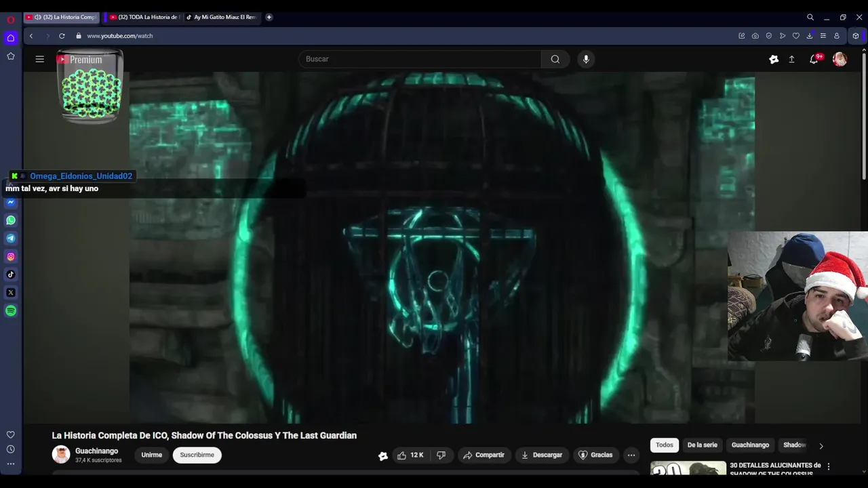
Task: Add page to bookmarks heart in address bar
Action: 796,36
